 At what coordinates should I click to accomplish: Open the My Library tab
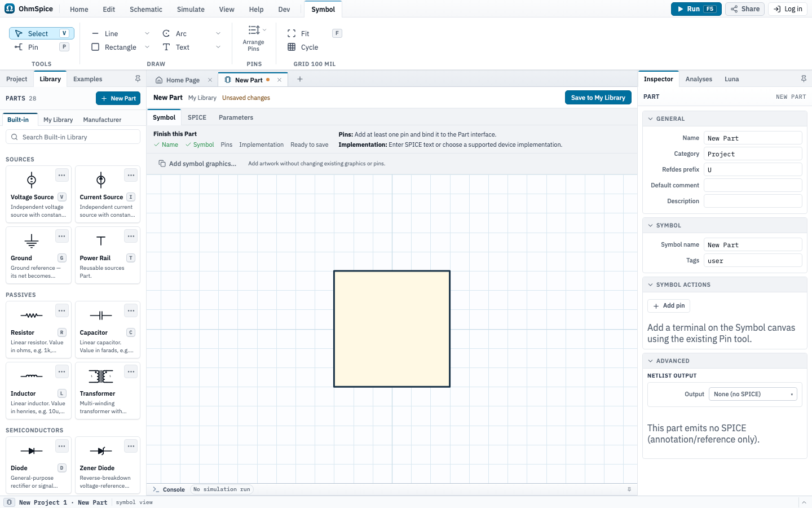(x=58, y=120)
